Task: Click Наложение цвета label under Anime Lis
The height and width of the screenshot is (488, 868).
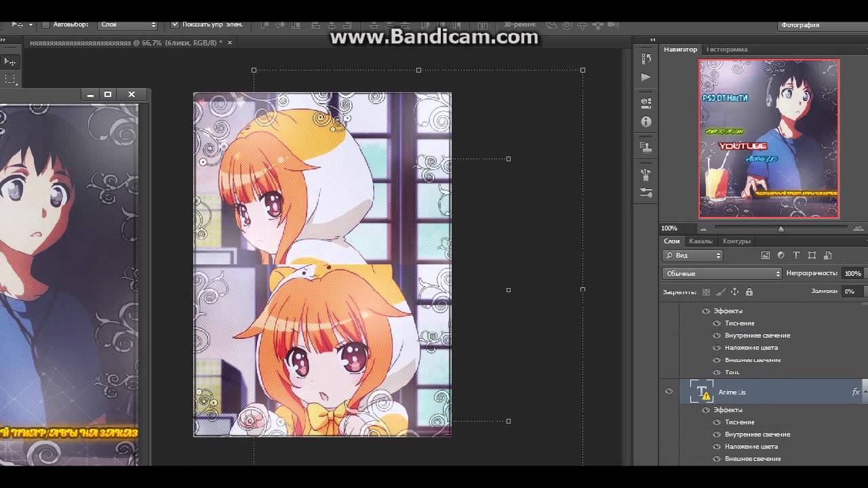Action: (x=751, y=447)
